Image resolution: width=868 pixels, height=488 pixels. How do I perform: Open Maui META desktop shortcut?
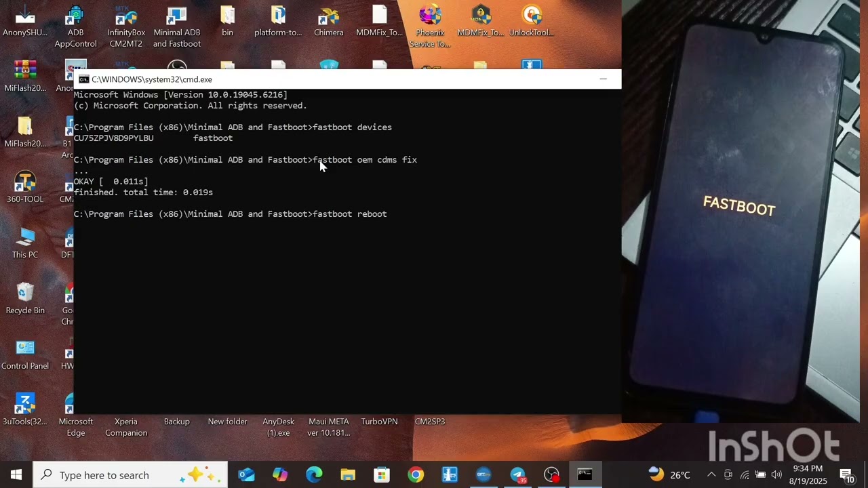click(x=329, y=426)
